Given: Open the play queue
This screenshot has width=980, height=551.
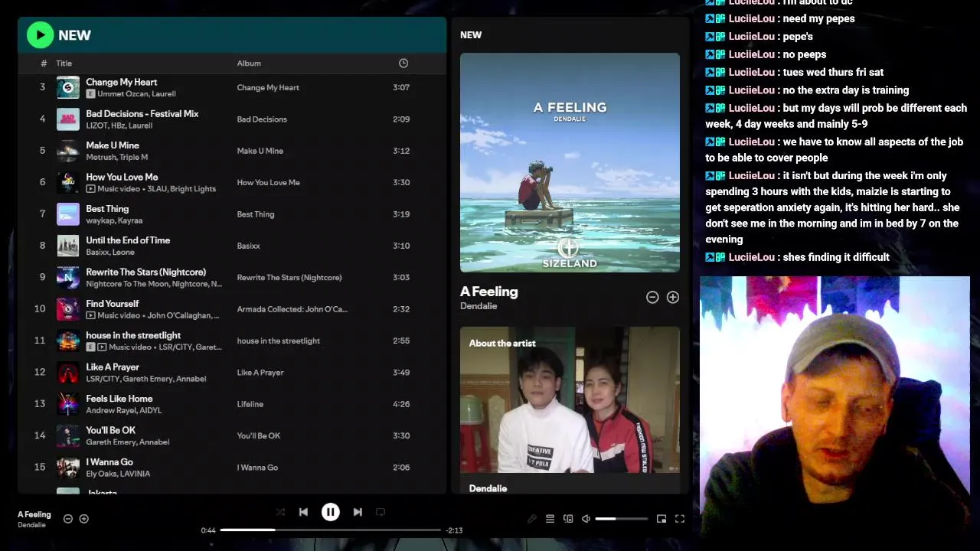Looking at the screenshot, I should pyautogui.click(x=550, y=519).
